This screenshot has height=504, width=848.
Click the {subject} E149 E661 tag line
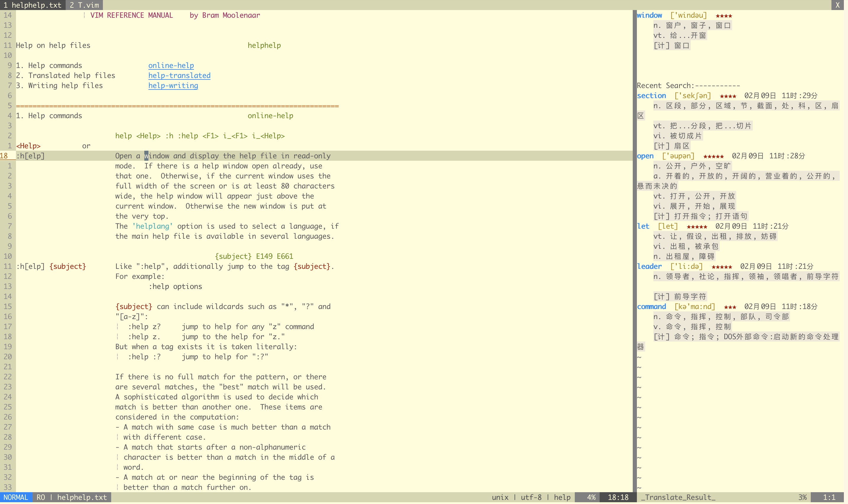click(x=254, y=256)
